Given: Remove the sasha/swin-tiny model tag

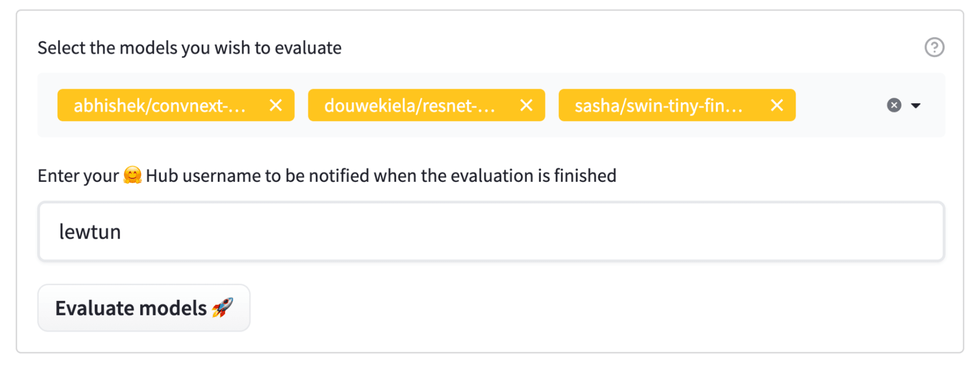Looking at the screenshot, I should 777,105.
